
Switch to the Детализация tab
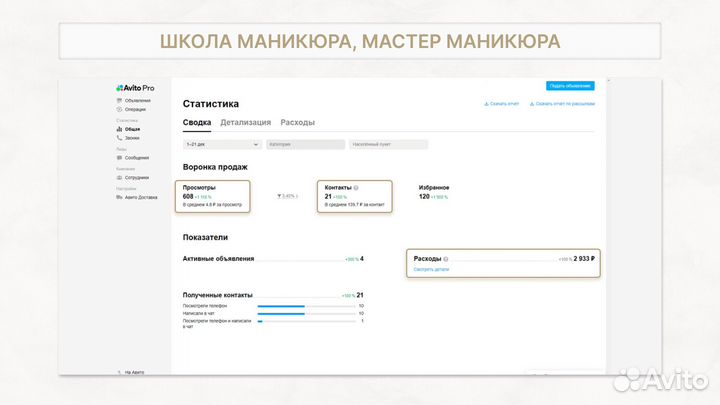(246, 123)
